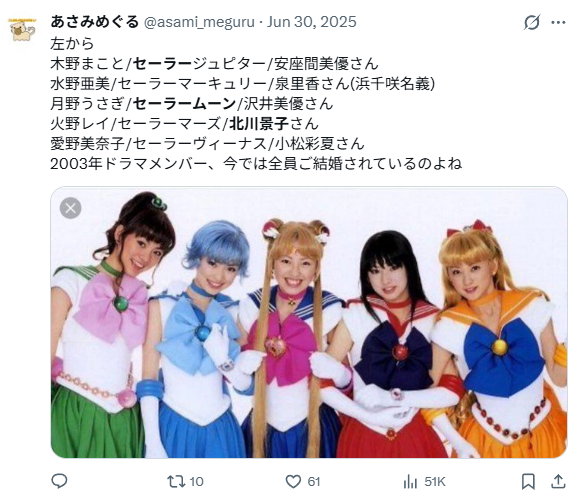Viewport: 577px width, 499px height.
Task: Open the view analytics bar-chart icon
Action: point(410,481)
